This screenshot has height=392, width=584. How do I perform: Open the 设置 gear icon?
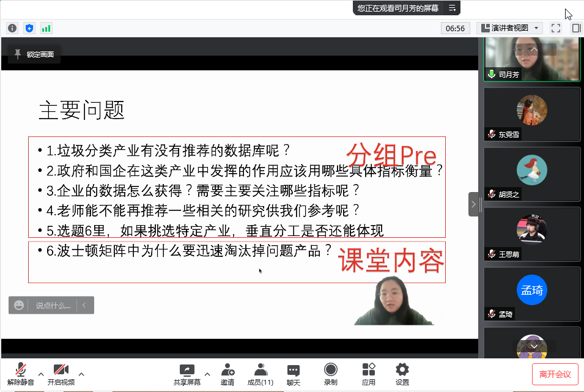pyautogui.click(x=402, y=374)
